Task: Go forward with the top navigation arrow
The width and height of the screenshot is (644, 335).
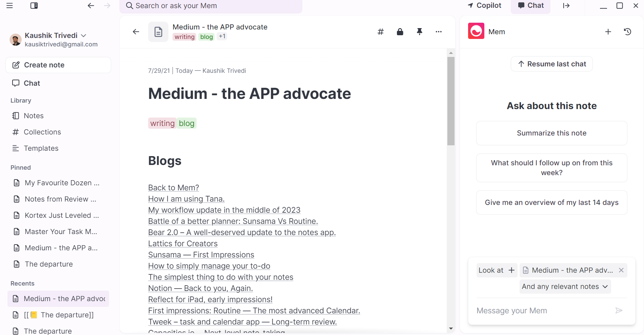Action: [107, 6]
